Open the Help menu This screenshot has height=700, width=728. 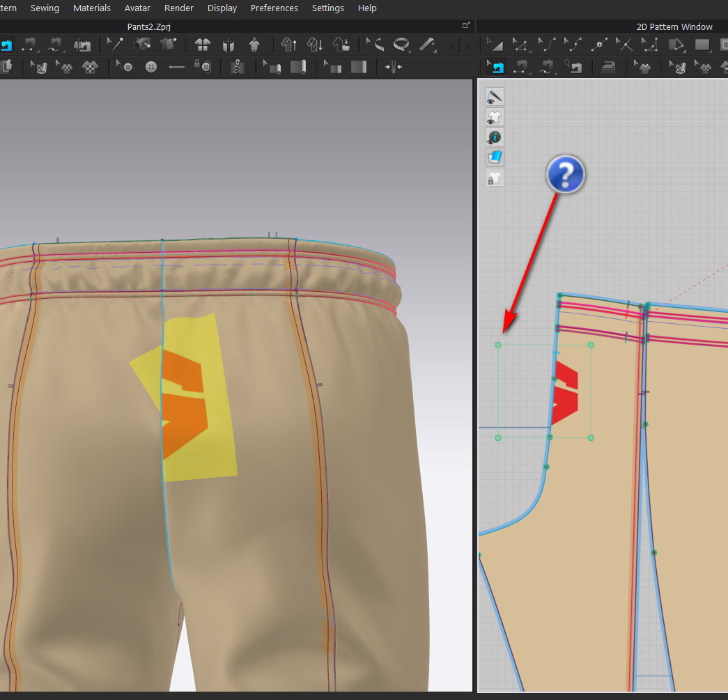[x=366, y=8]
